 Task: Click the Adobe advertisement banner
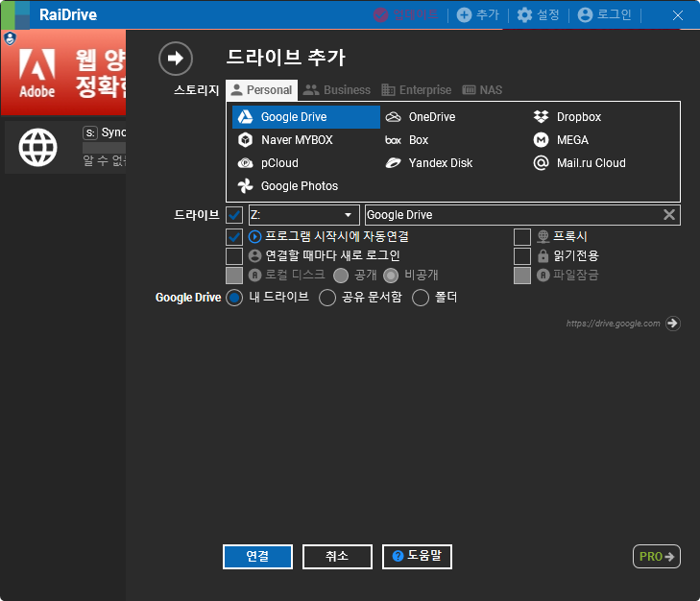[x=63, y=72]
